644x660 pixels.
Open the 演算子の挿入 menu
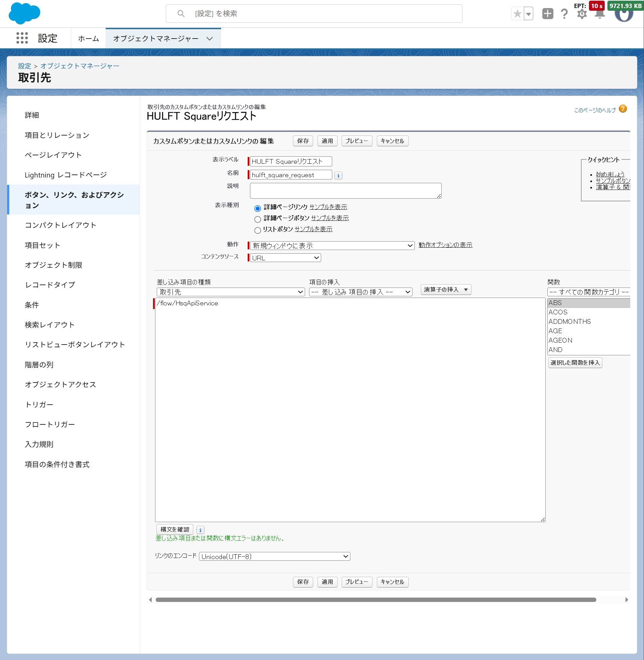446,290
